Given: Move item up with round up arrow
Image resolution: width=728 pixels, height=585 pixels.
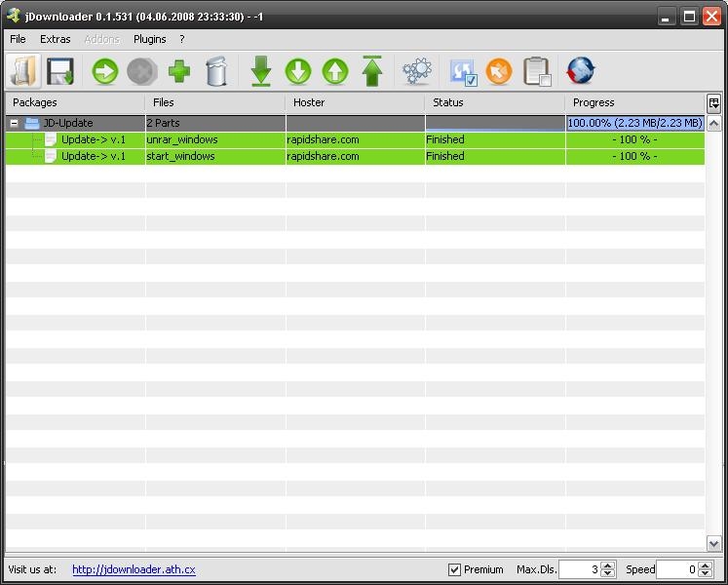Looking at the screenshot, I should (x=335, y=71).
